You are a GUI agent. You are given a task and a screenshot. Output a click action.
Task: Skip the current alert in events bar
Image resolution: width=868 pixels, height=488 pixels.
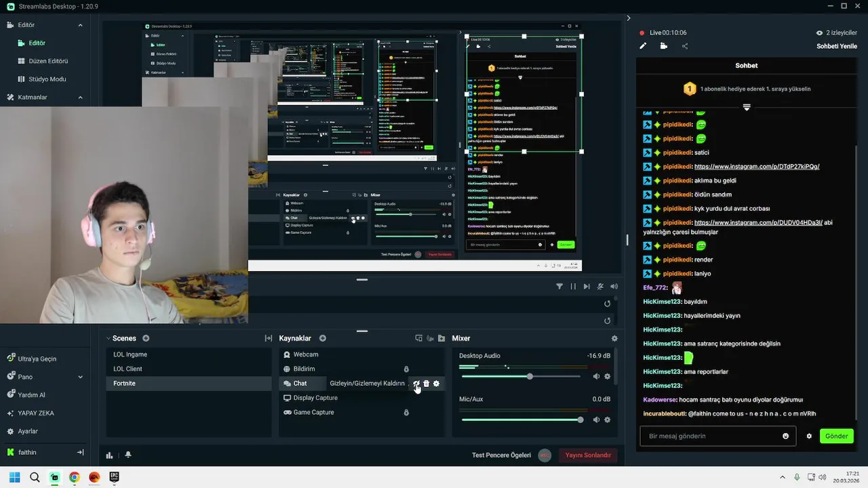pyautogui.click(x=587, y=287)
